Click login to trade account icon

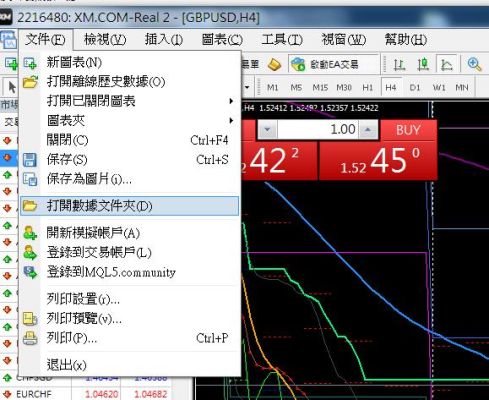coord(30,253)
